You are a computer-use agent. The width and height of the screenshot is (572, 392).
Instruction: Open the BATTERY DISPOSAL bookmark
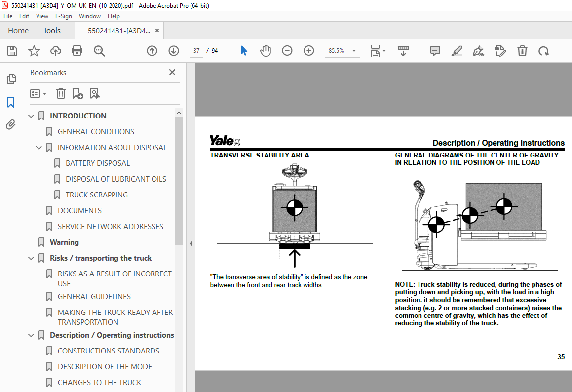coord(98,163)
